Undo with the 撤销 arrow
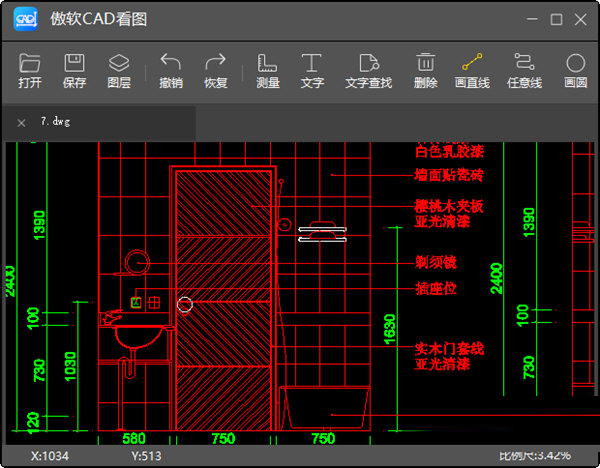The width and height of the screenshot is (600, 468). [x=171, y=70]
